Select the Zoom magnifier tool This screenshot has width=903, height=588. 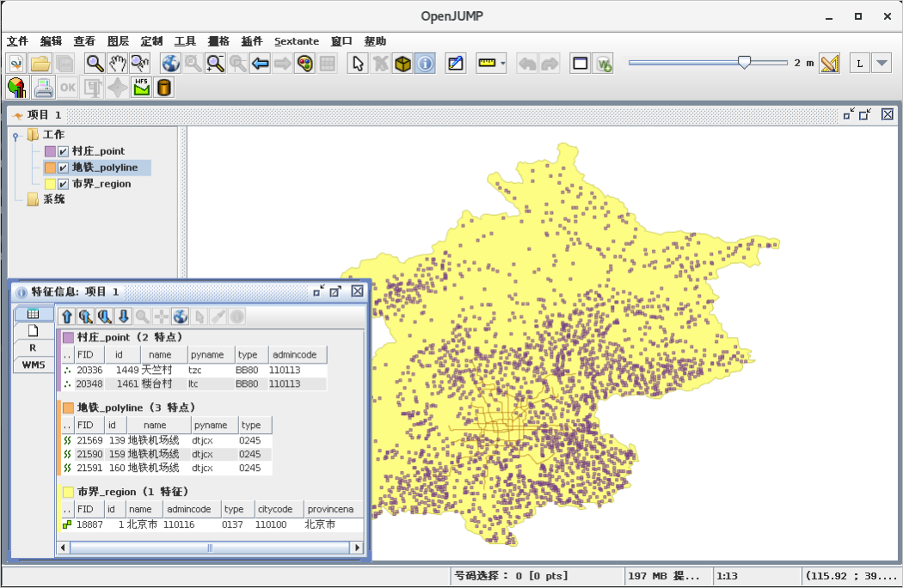pos(95,64)
